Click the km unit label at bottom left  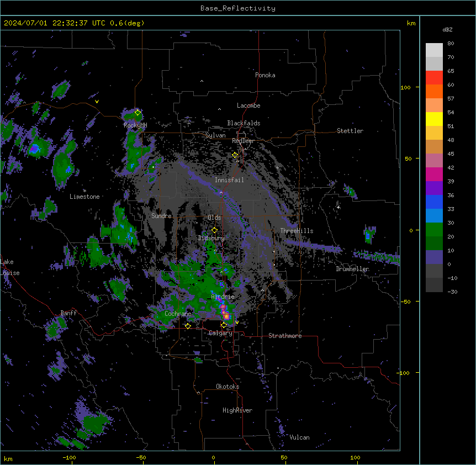coord(8,458)
